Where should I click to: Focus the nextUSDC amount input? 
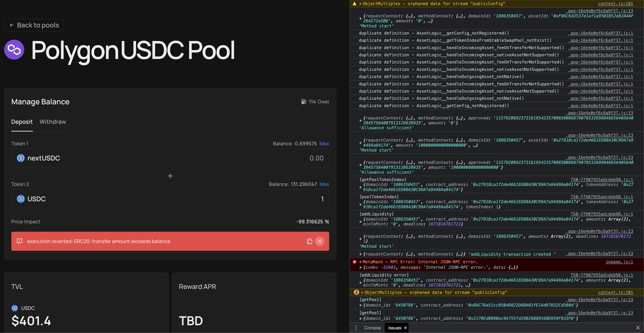point(170,158)
